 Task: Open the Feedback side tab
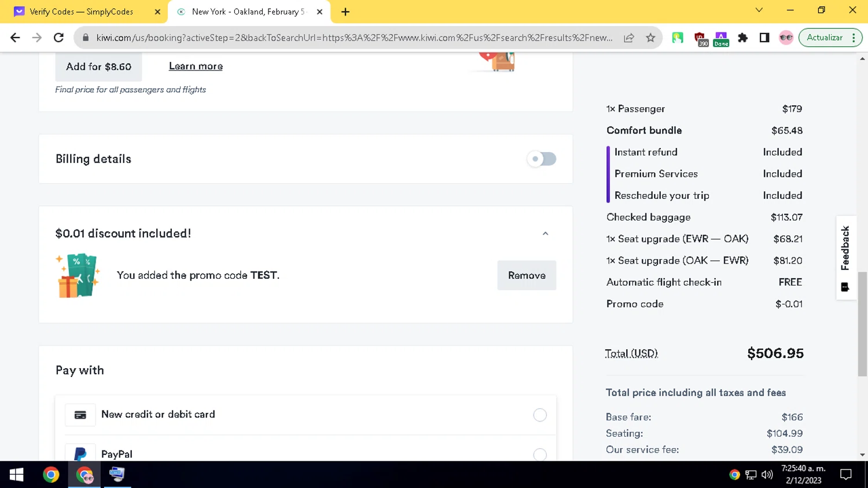coord(845,258)
